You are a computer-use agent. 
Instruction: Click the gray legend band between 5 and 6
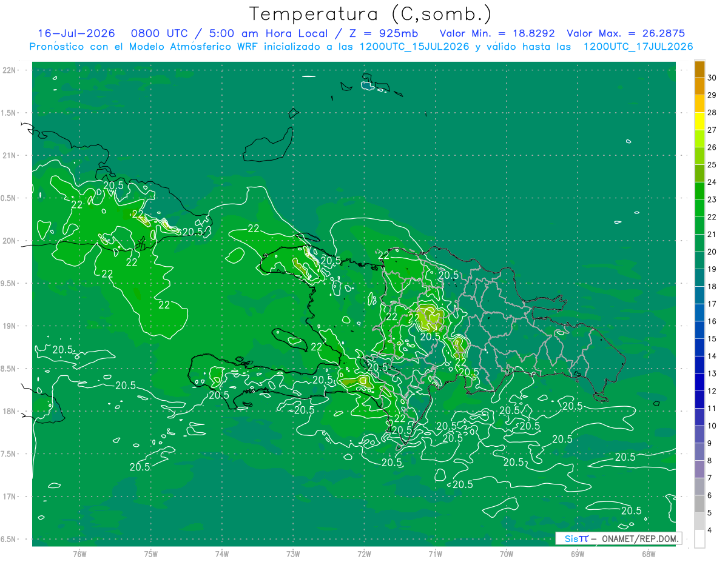(x=699, y=504)
